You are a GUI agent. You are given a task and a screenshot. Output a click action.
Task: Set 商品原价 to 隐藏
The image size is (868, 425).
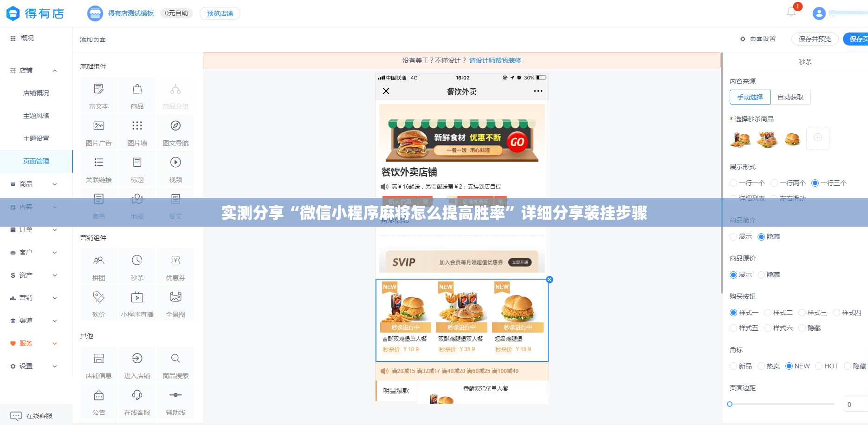(x=769, y=275)
